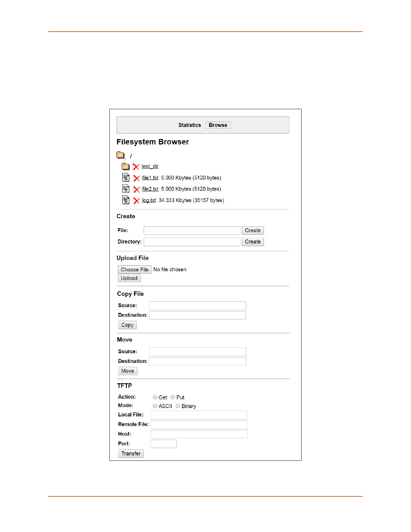Viewport: 411px width, 532px height.
Task: Open the test_dir directory link
Action: 150,166
